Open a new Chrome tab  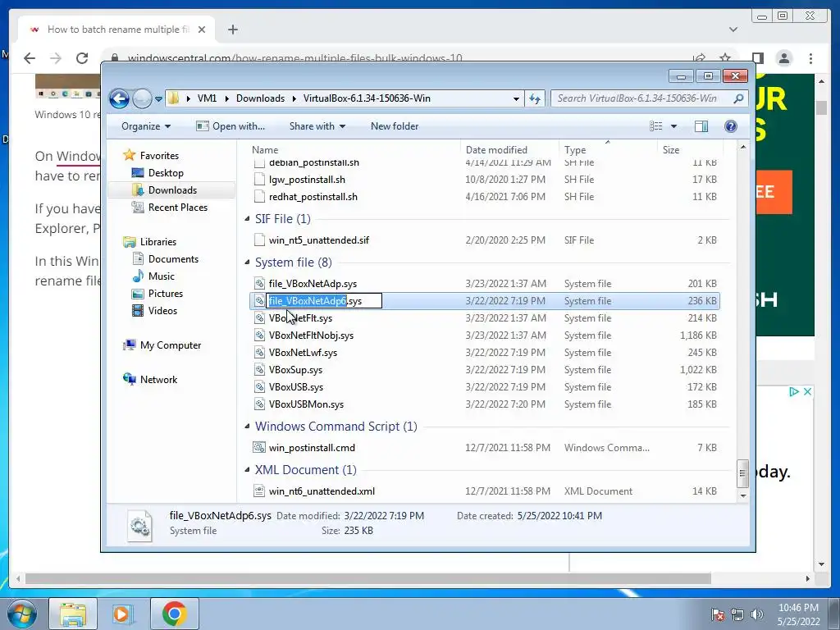232,30
